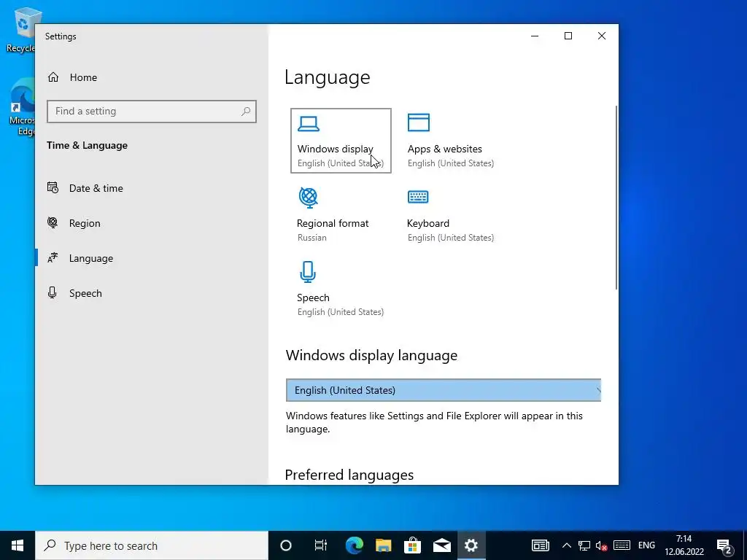Click the ENG input language indicator
Viewport: 747px width, 560px height.
click(x=646, y=545)
